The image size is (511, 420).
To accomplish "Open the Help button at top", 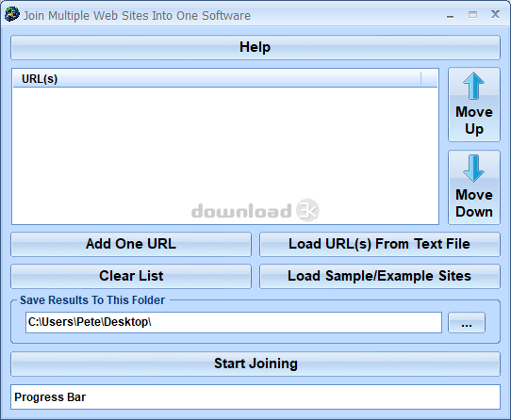I will pyautogui.click(x=255, y=47).
